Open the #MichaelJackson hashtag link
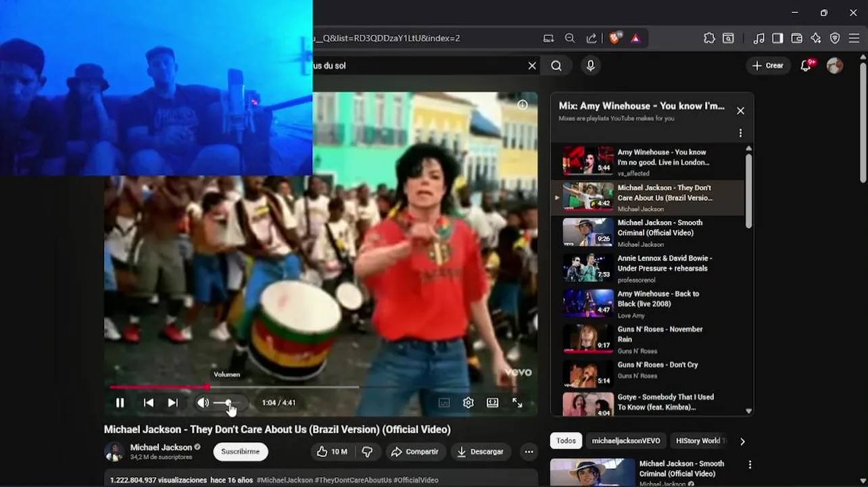This screenshot has height=487, width=868. (285, 480)
